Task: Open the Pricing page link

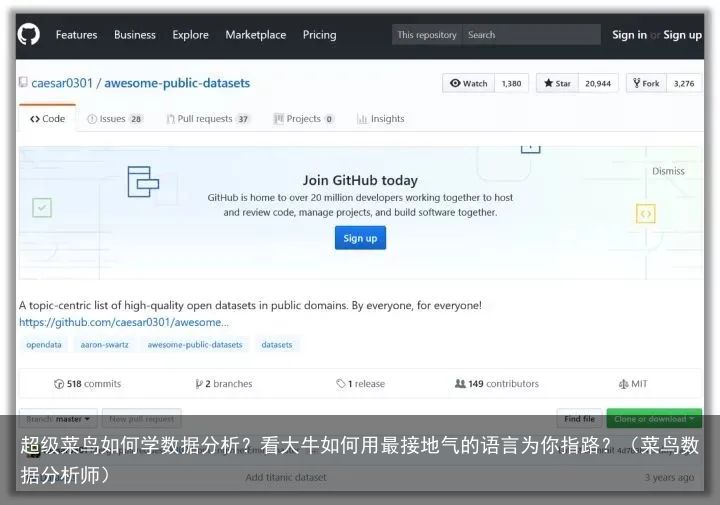Action: click(319, 35)
